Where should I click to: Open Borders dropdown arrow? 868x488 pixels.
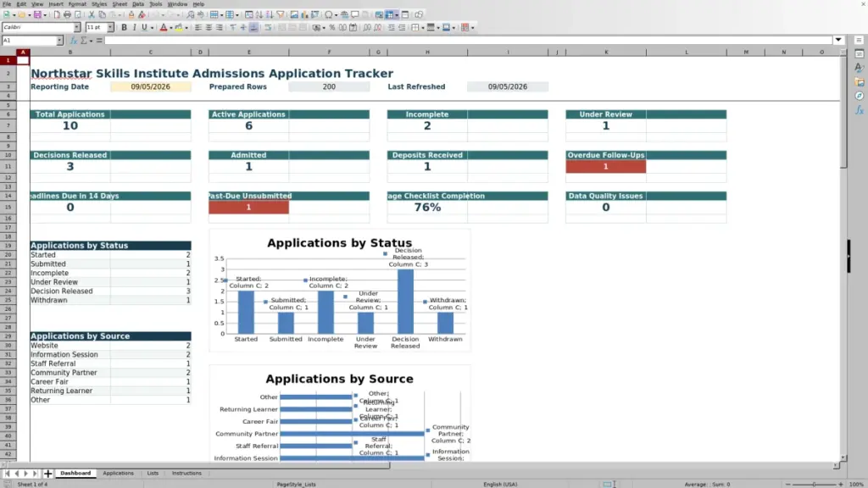[422, 28]
